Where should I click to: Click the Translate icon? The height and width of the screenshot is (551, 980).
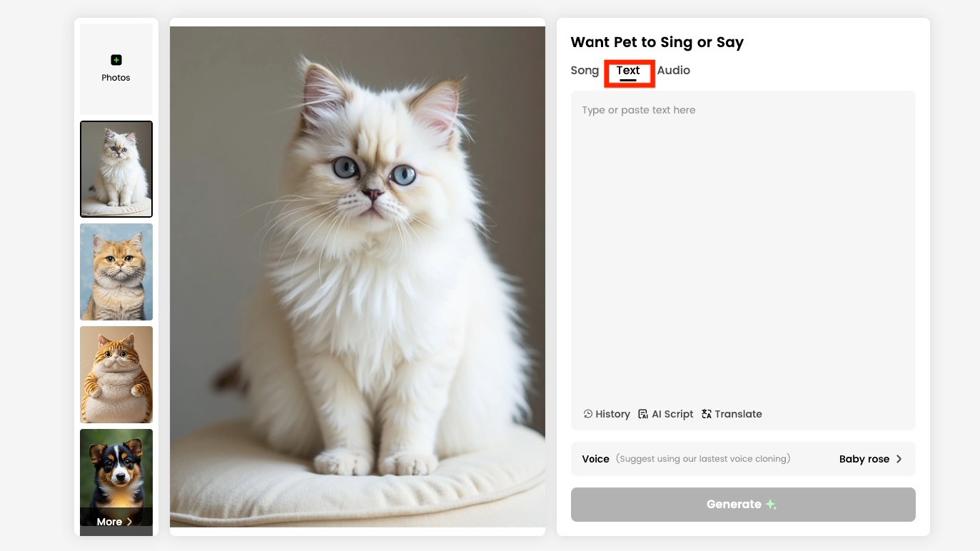click(707, 414)
